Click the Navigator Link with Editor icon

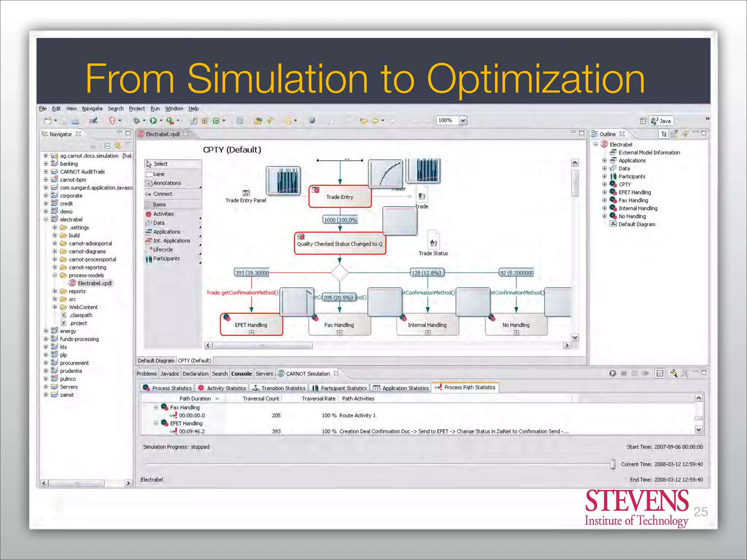[117, 146]
